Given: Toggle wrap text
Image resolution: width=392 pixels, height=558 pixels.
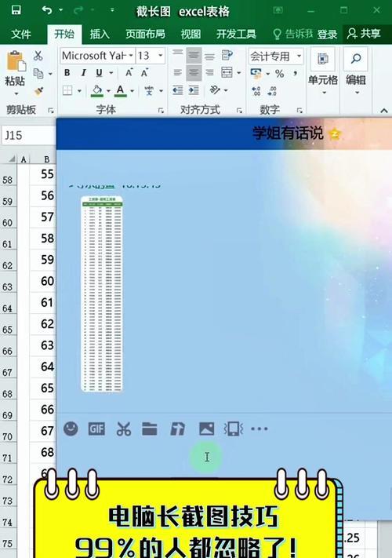Looking at the screenshot, I should (227, 55).
